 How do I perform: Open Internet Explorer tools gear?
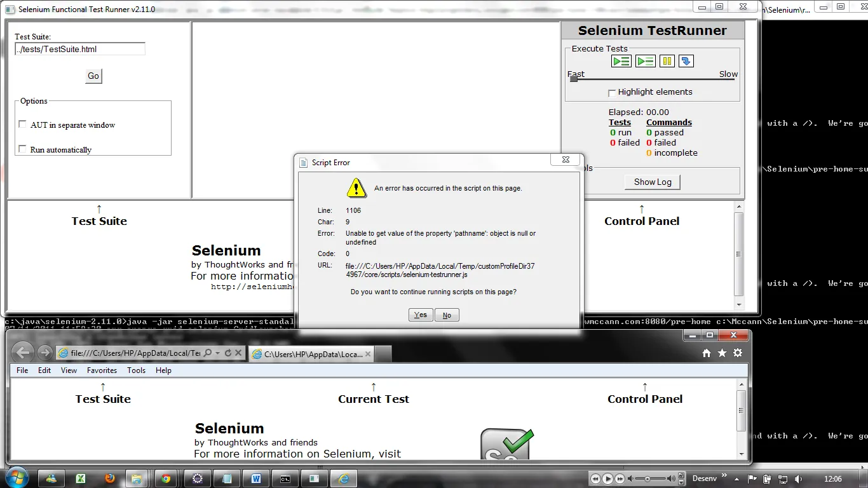(738, 353)
